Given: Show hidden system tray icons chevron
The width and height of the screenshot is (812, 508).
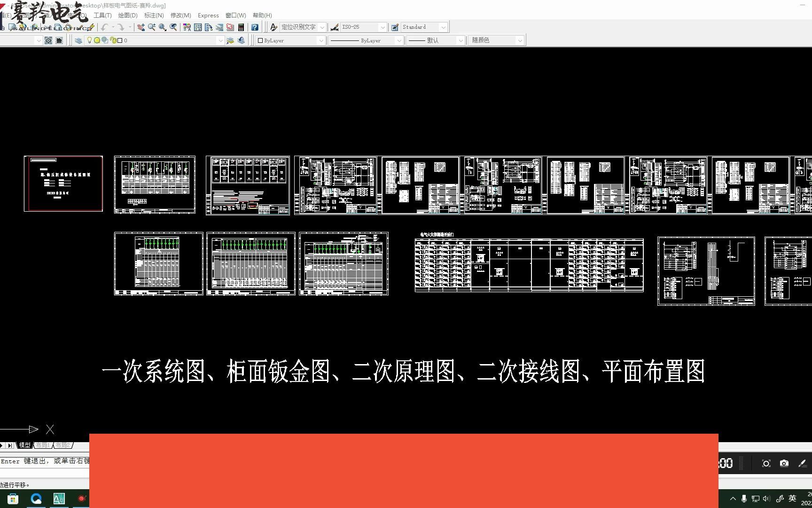Looking at the screenshot, I should [733, 499].
